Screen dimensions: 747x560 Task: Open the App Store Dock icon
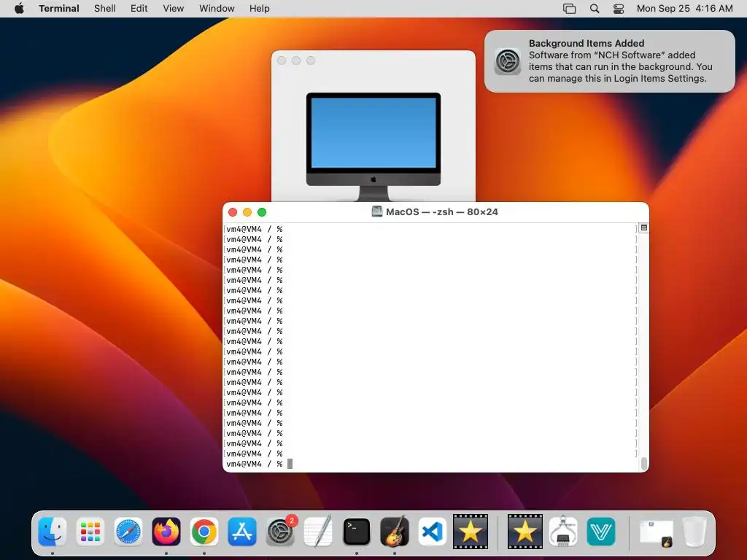242,531
